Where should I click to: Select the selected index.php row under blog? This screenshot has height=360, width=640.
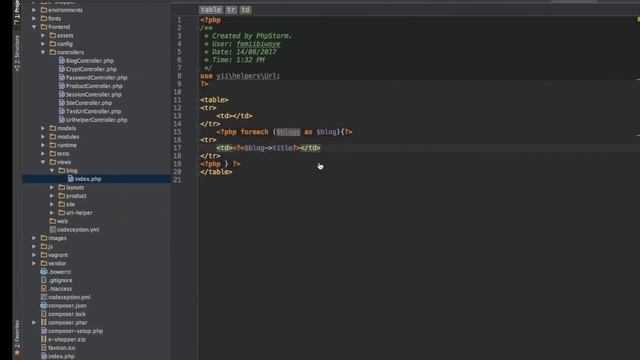pos(96,179)
